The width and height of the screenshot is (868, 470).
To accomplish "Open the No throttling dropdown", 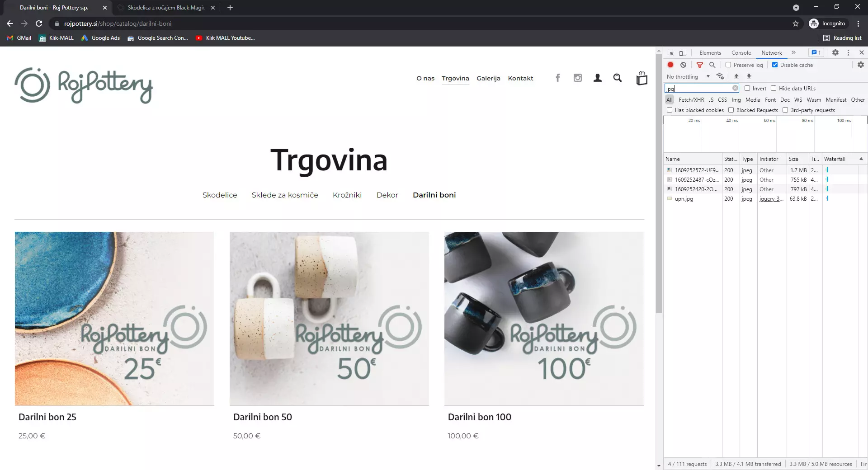I will (688, 77).
